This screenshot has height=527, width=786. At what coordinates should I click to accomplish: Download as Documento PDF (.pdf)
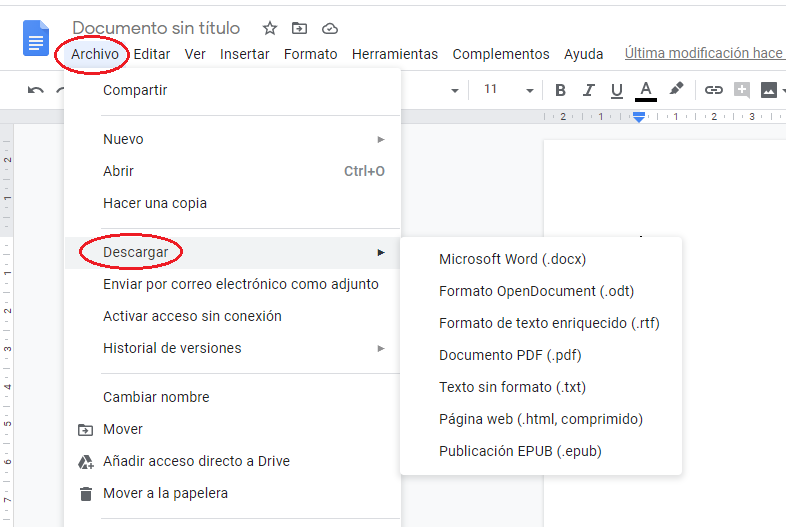510,355
